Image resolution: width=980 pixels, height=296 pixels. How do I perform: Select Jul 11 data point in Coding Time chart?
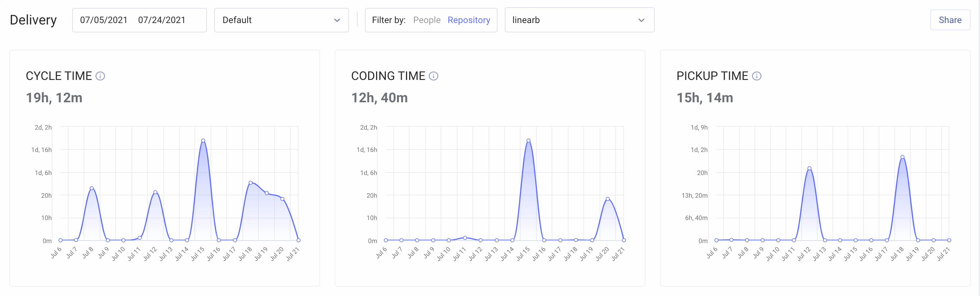[465, 237]
